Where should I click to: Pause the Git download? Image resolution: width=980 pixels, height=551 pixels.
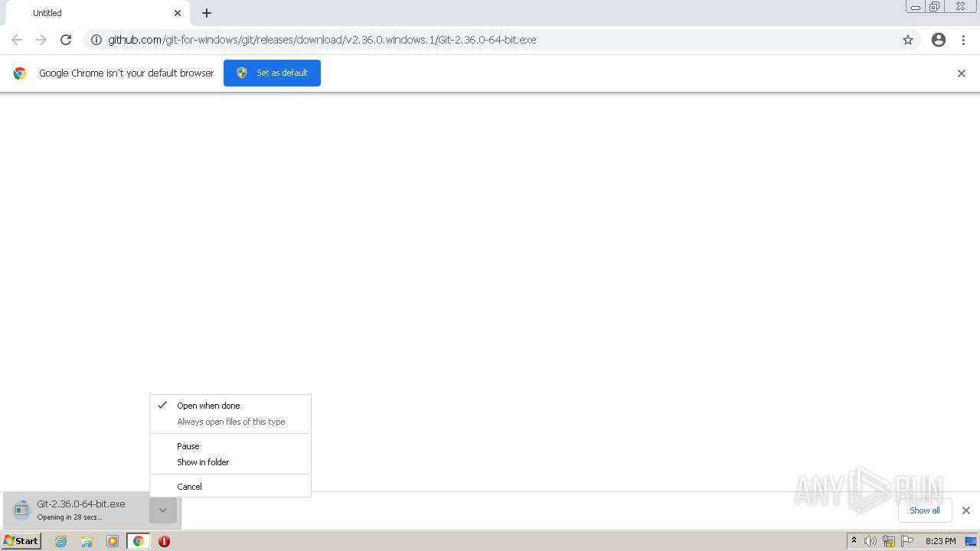click(230, 446)
